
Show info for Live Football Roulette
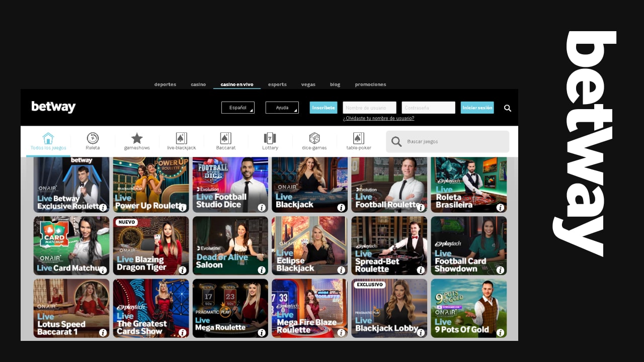coord(421,208)
